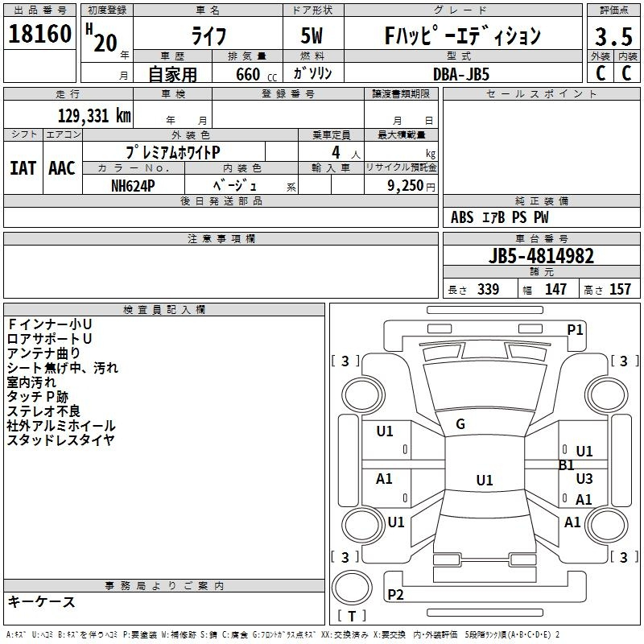
Task: Click seating capacity value 4人
Action: (x=345, y=153)
